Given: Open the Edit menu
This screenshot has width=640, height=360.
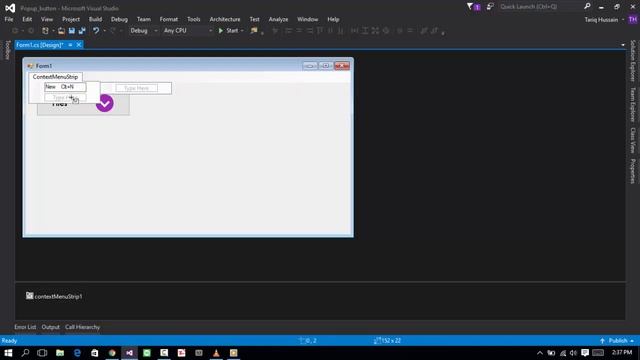Looking at the screenshot, I should 27,19.
